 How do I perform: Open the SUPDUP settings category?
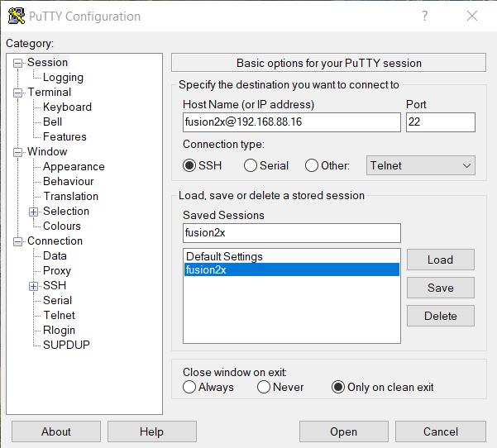(x=66, y=345)
